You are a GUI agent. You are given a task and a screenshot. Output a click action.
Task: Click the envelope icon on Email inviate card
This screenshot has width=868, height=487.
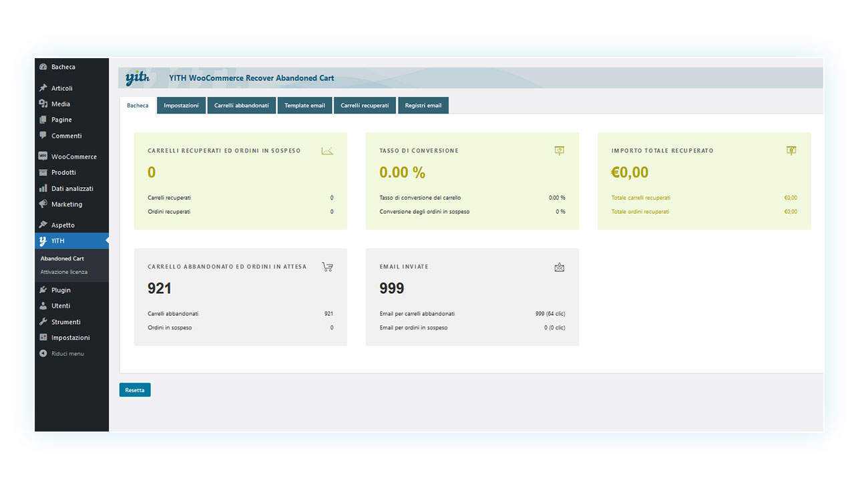[x=560, y=267]
